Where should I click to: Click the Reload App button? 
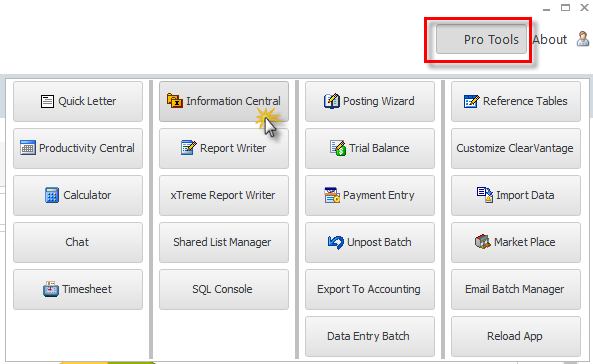(516, 336)
